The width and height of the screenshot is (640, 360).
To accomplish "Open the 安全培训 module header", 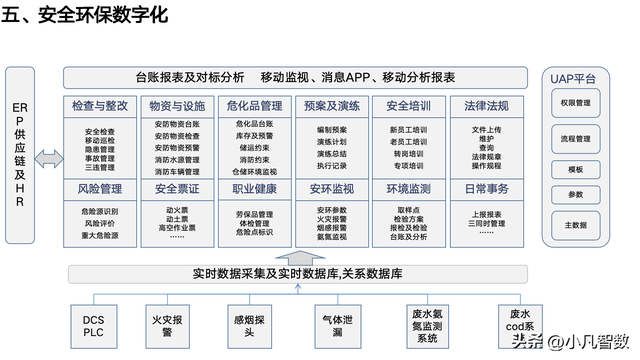I will [409, 107].
